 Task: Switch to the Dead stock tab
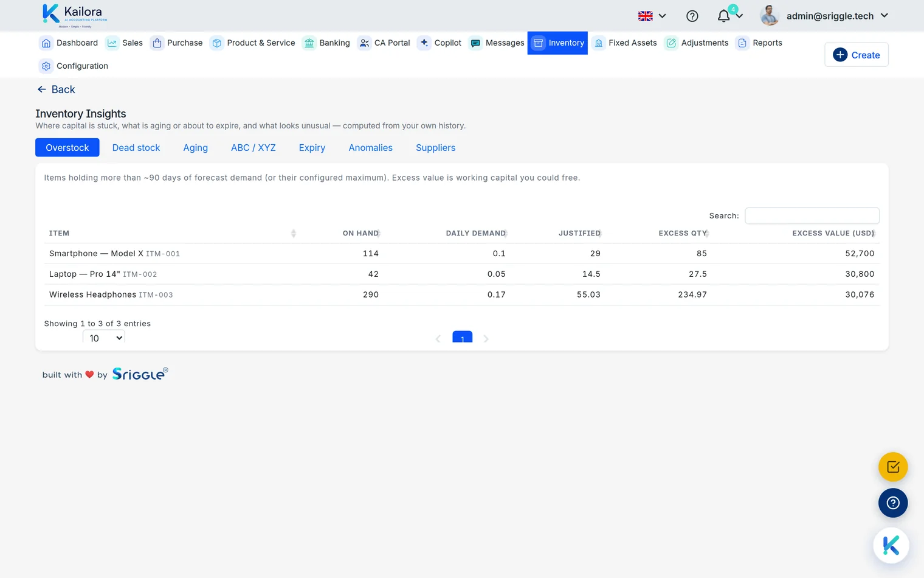pos(136,148)
